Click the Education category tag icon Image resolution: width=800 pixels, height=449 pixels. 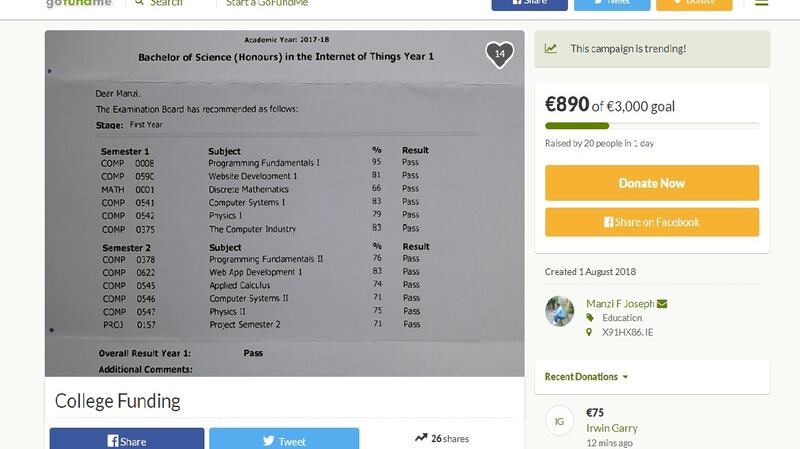590,318
